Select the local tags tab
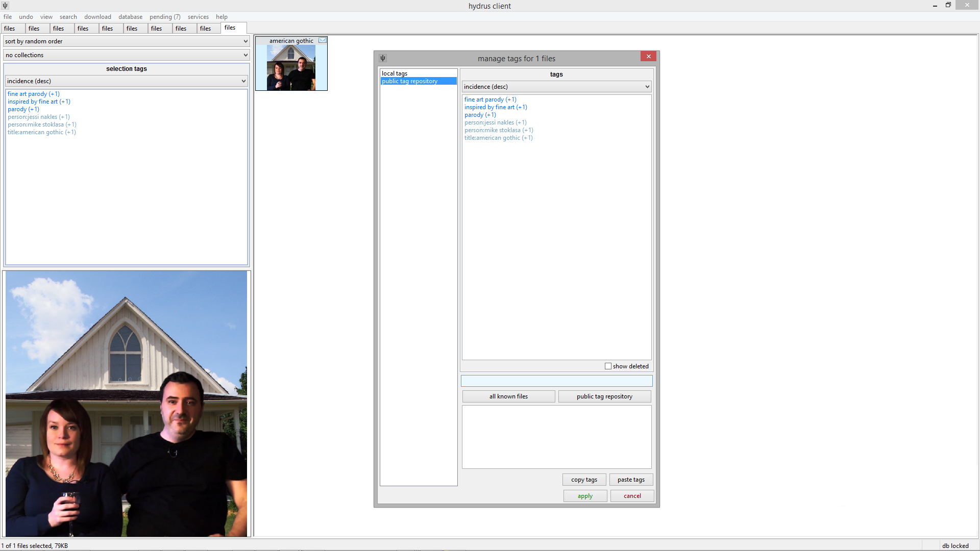The height and width of the screenshot is (551, 980). point(394,72)
